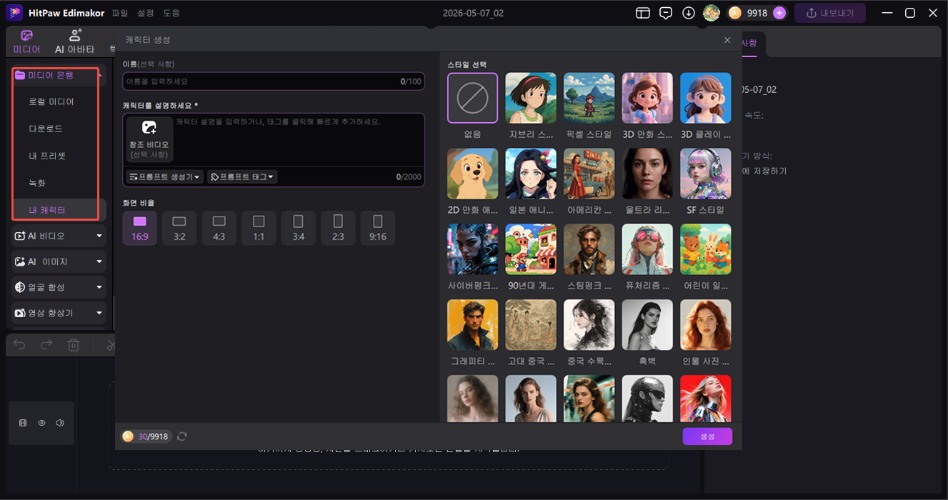The image size is (948, 500).
Task: Choose the 인물 사진 style thumbnail
Action: (706, 325)
